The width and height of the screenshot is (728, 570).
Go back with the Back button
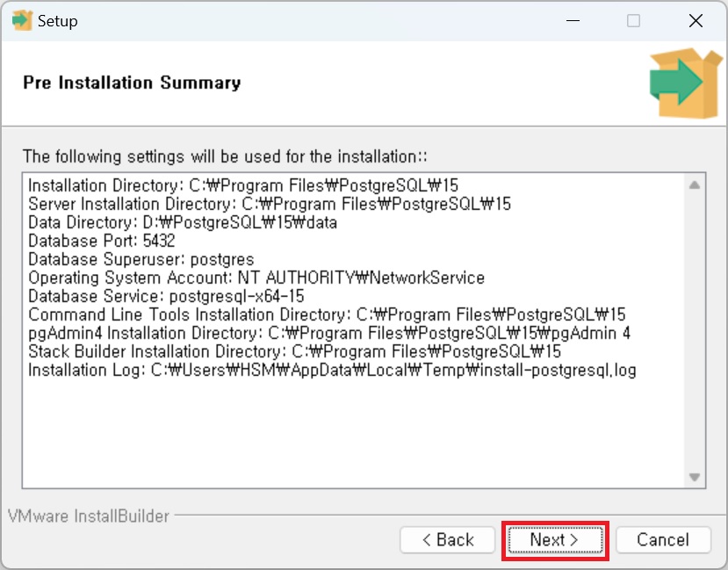click(448, 540)
